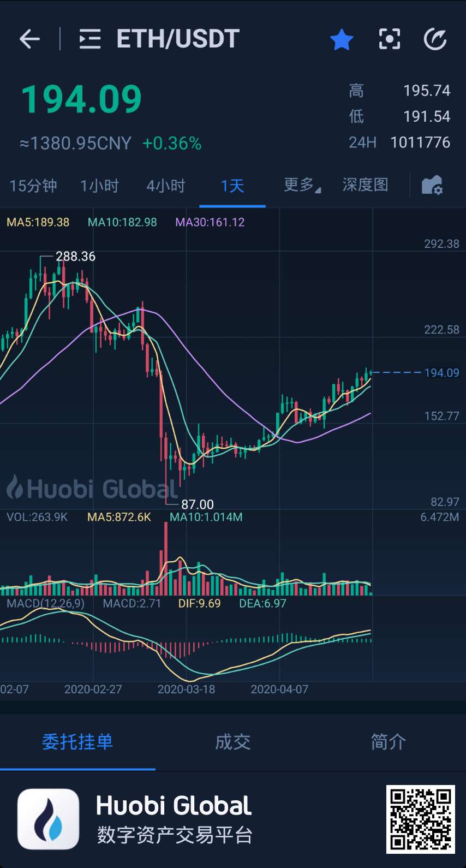The width and height of the screenshot is (466, 868).
Task: Tap the volume MA10:1.014M label
Action: tap(206, 517)
